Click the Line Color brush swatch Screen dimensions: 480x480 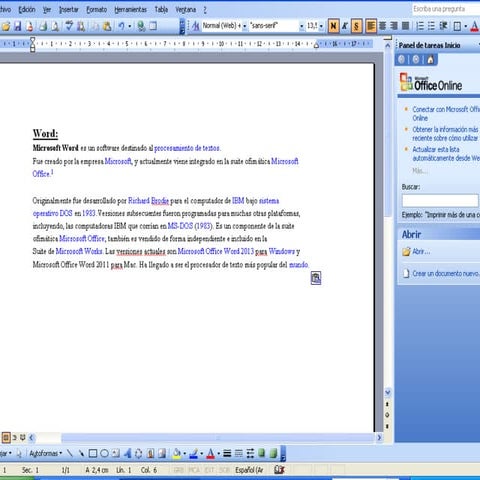[194, 453]
